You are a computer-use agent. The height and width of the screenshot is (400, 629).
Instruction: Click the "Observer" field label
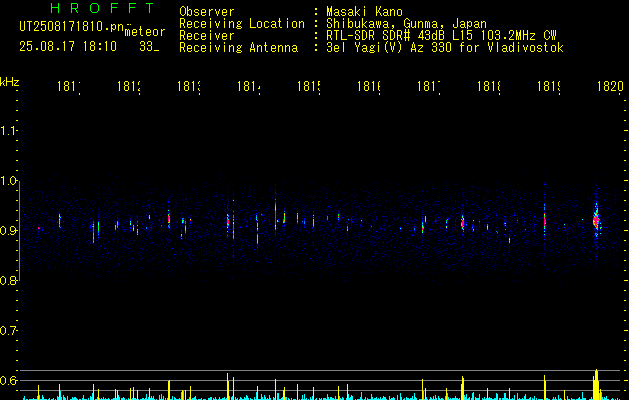point(207,11)
